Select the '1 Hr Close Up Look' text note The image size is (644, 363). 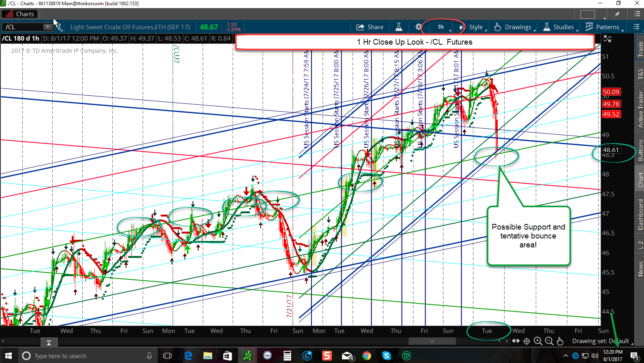(x=415, y=42)
